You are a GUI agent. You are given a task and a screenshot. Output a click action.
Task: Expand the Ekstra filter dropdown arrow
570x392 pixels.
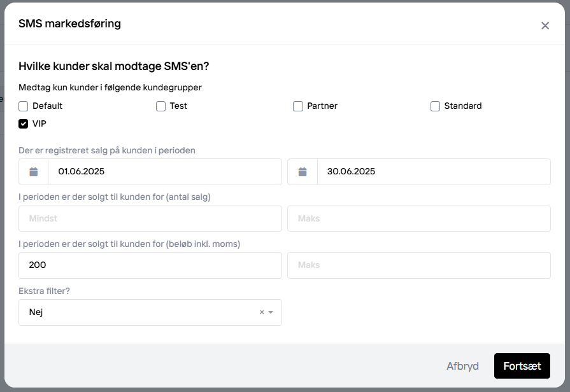pyautogui.click(x=271, y=312)
